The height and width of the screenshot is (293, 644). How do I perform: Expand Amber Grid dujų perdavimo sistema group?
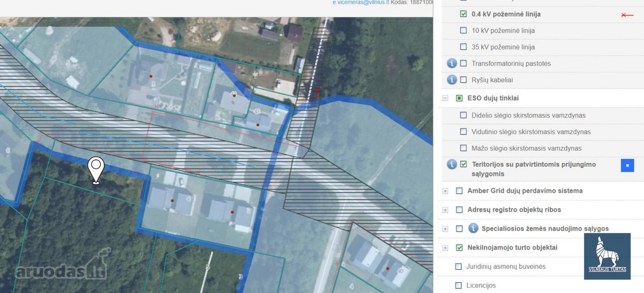tap(445, 191)
